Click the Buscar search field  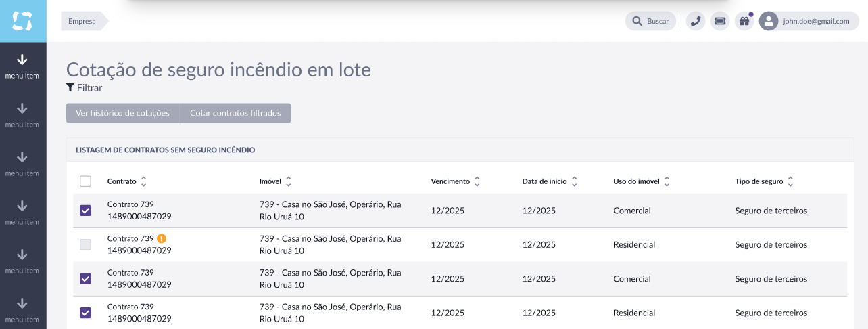click(650, 21)
